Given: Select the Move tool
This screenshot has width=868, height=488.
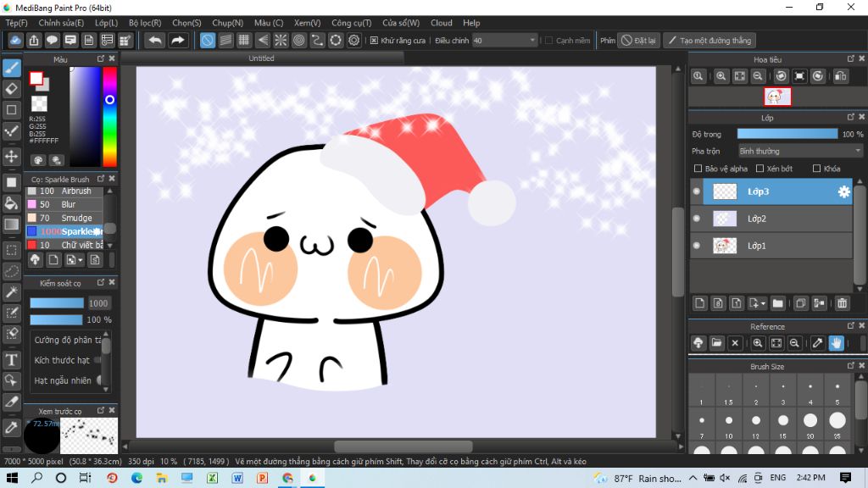Looking at the screenshot, I should (x=12, y=156).
